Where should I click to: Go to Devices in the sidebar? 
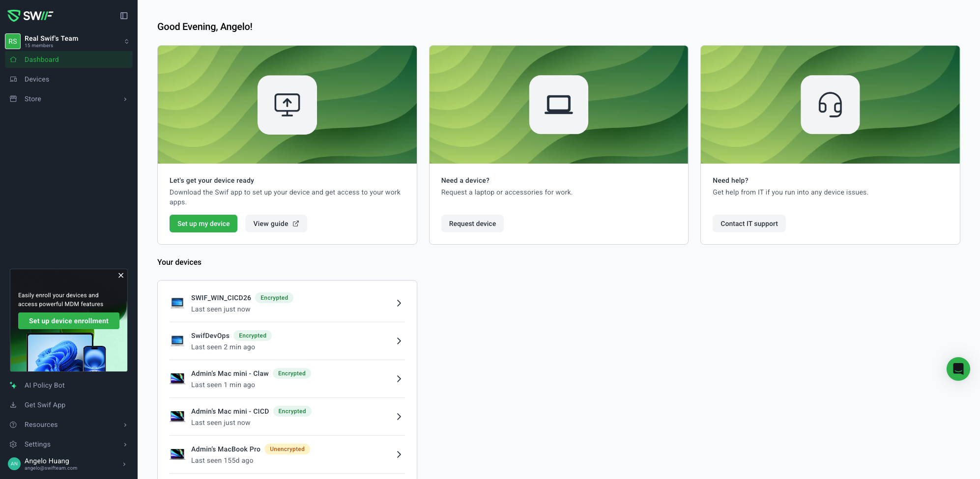click(37, 79)
